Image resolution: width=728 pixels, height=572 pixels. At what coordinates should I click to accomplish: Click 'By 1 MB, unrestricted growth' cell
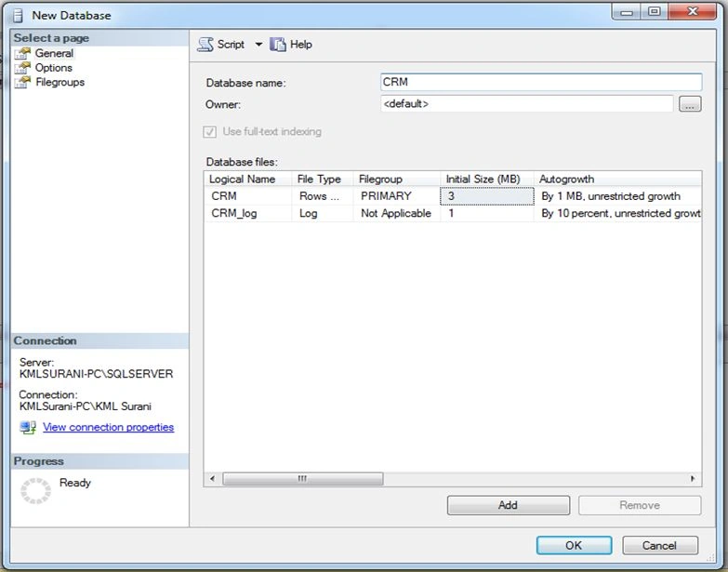[618, 196]
